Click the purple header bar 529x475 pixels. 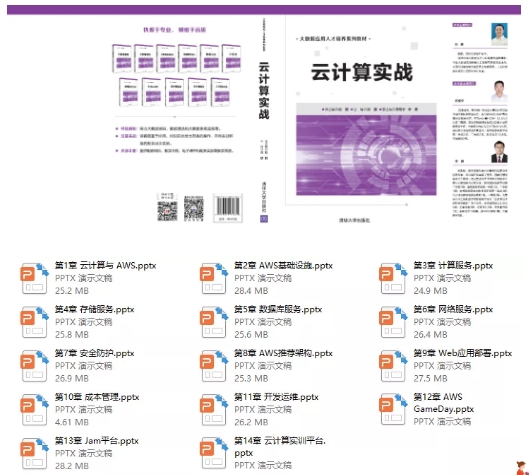pos(264,9)
